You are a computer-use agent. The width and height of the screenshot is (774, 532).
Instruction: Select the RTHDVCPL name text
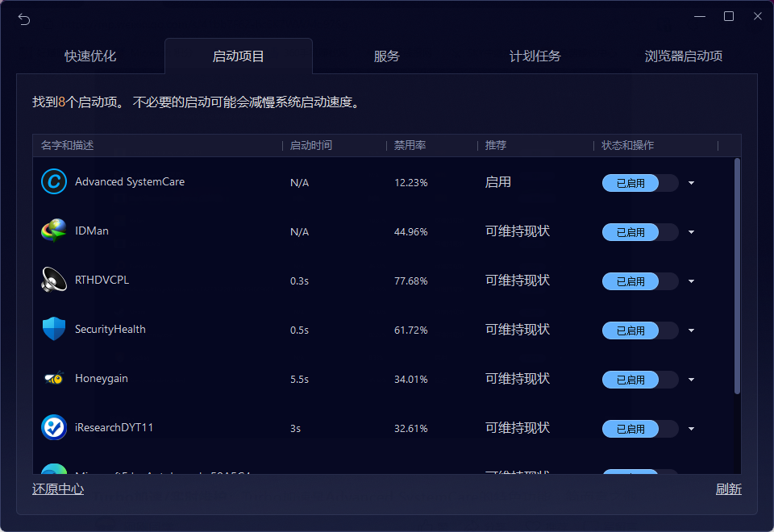click(x=102, y=280)
